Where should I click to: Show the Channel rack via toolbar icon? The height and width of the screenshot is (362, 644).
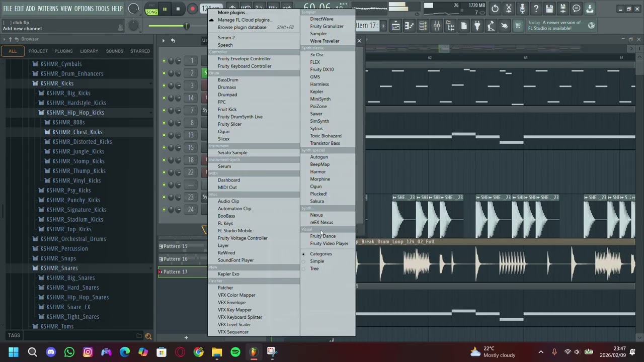pos(423,26)
